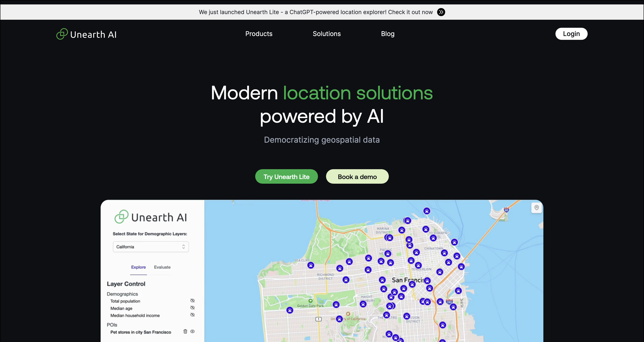Click the Interstate 280 highway shield
The image size is (644, 342).
(x=450, y=302)
